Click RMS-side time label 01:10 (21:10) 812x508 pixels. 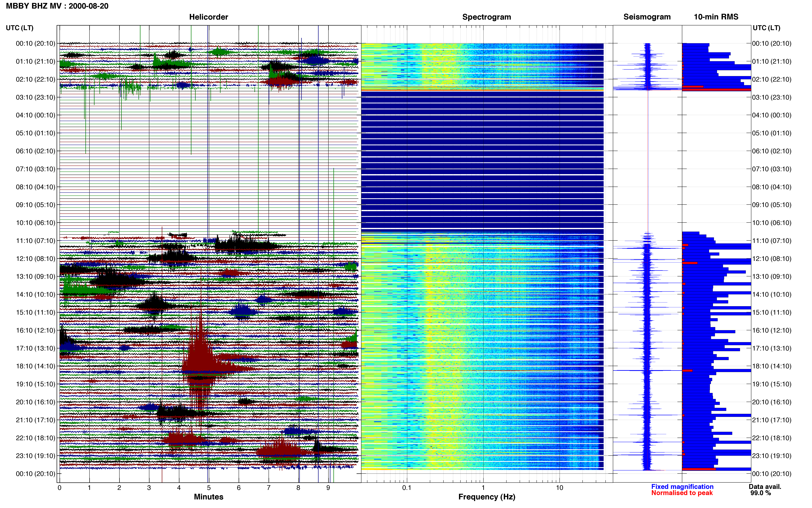[x=772, y=61]
